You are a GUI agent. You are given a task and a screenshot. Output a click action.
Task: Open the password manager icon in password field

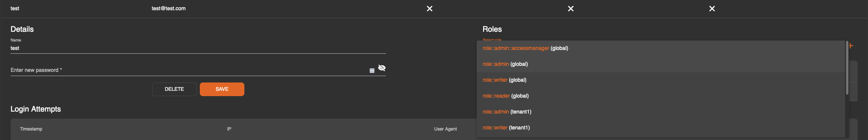pyautogui.click(x=372, y=71)
